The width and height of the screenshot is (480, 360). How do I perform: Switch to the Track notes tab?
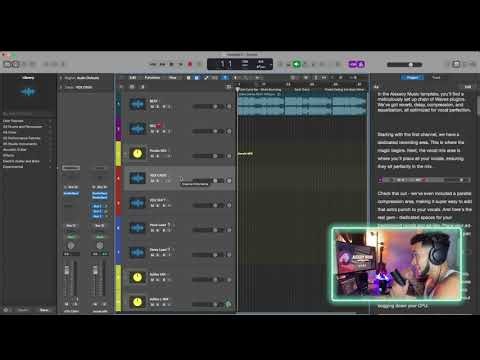coord(436,77)
